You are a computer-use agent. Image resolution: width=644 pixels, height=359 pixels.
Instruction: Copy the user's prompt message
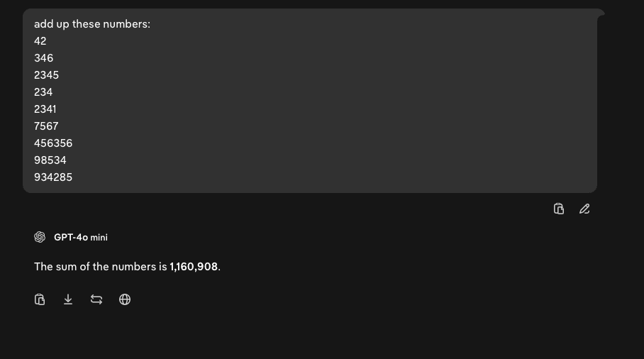coord(559,209)
